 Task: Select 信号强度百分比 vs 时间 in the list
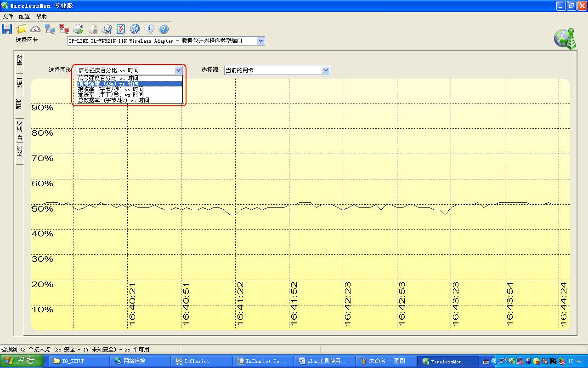click(x=130, y=78)
